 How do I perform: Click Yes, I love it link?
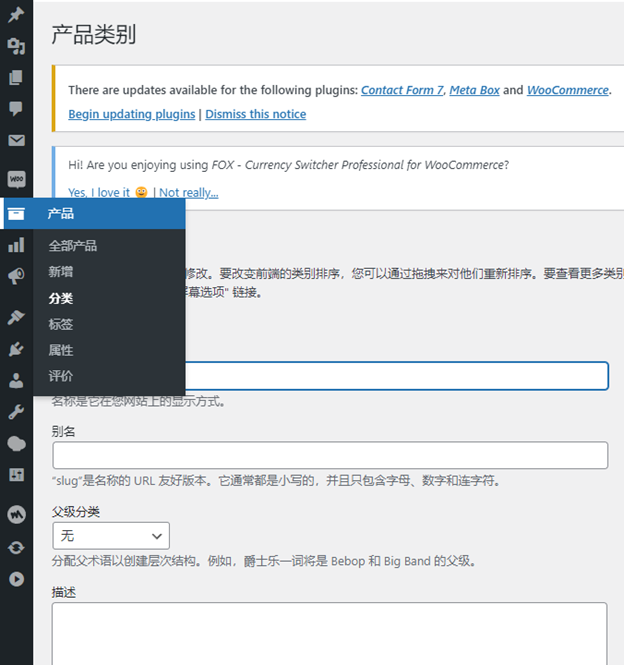[99, 193]
